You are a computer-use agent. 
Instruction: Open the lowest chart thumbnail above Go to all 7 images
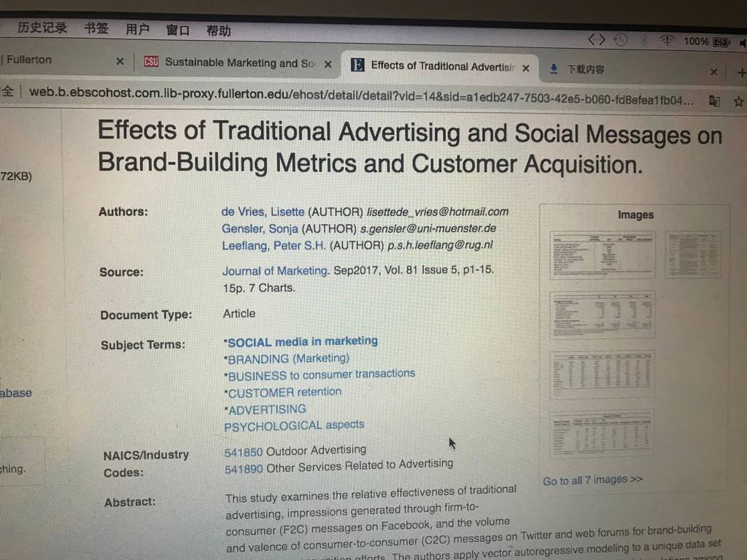coord(602,433)
